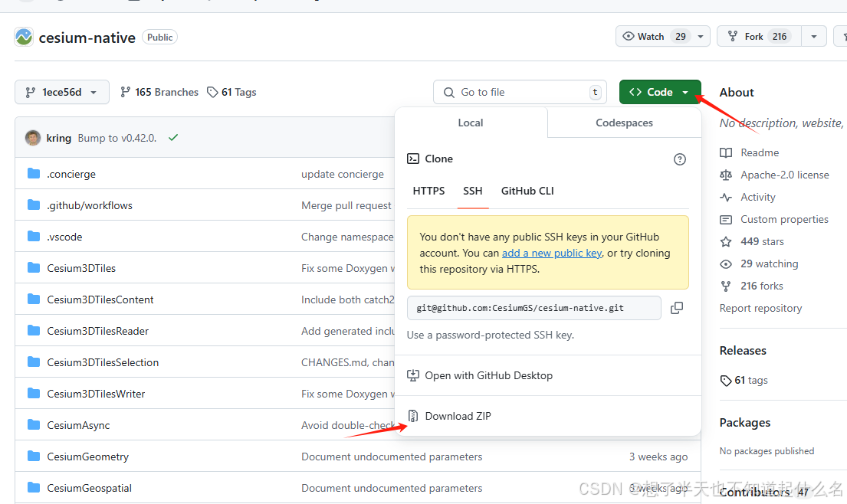The image size is (847, 504).
Task: Click the scale icon next to Apache-2.0 license
Action: (726, 175)
